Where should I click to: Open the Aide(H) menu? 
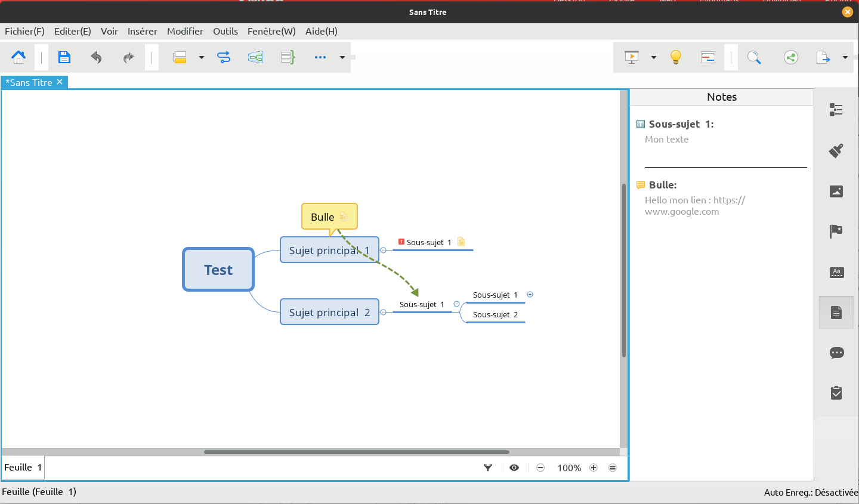click(322, 31)
